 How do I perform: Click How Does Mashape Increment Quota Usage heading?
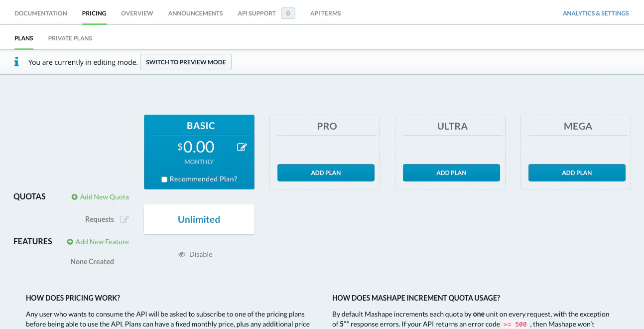click(416, 298)
